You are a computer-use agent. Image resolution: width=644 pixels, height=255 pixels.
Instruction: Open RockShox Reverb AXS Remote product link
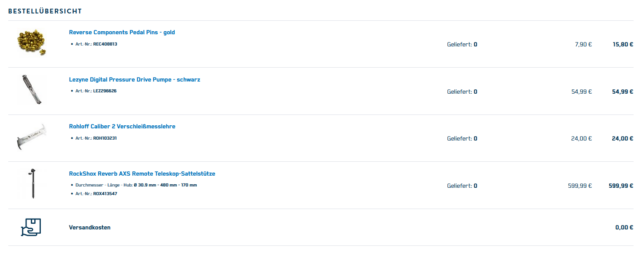(x=142, y=174)
